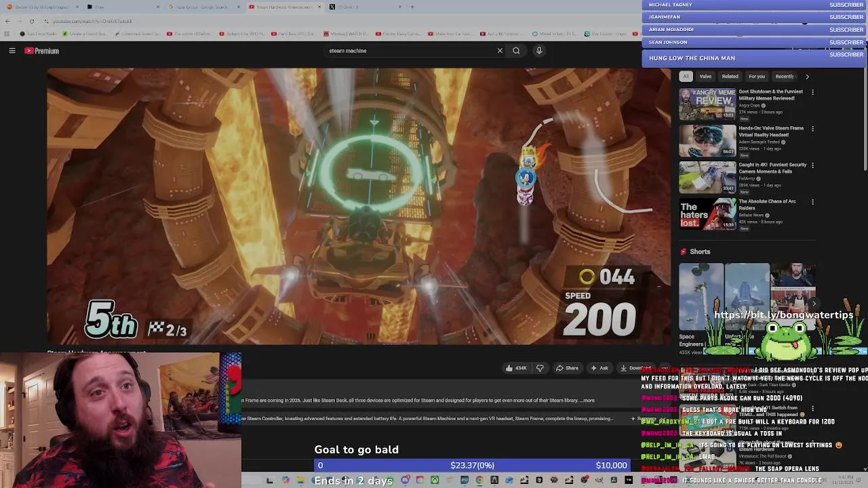Image resolution: width=868 pixels, height=488 pixels.
Task: Close the Steam Hardware Announcement tab
Action: pyautogui.click(x=319, y=7)
